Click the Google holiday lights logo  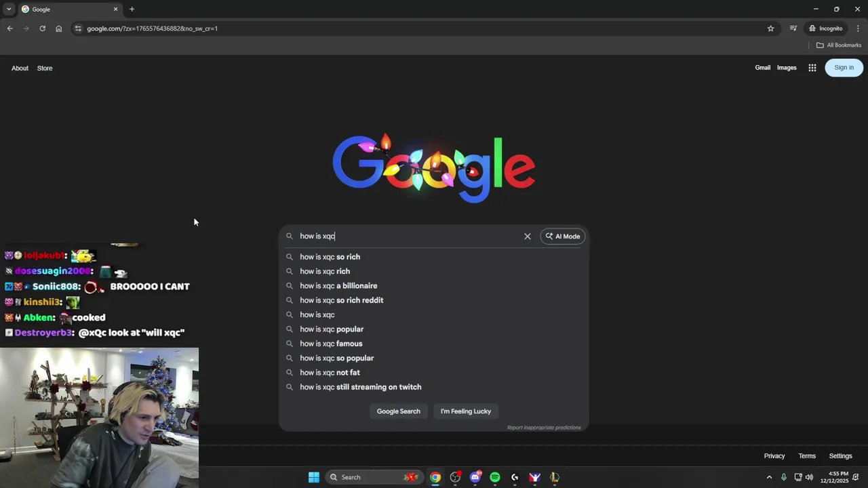pos(434,168)
